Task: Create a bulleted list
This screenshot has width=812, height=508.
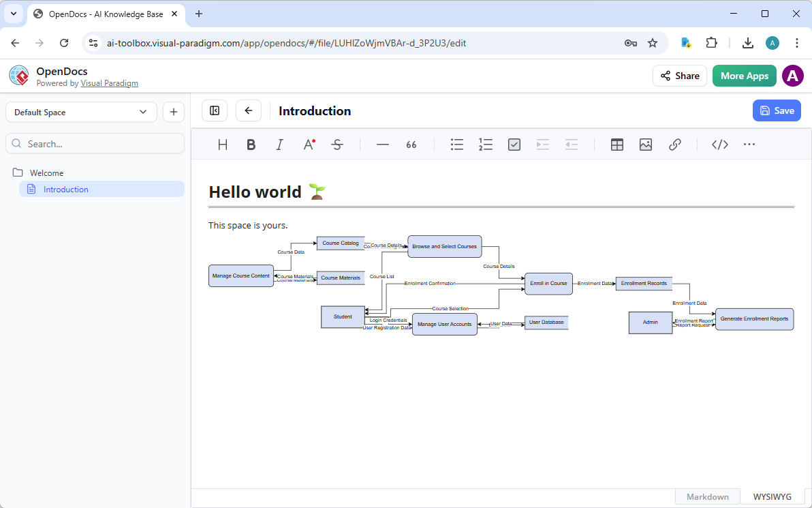Action: [x=456, y=144]
